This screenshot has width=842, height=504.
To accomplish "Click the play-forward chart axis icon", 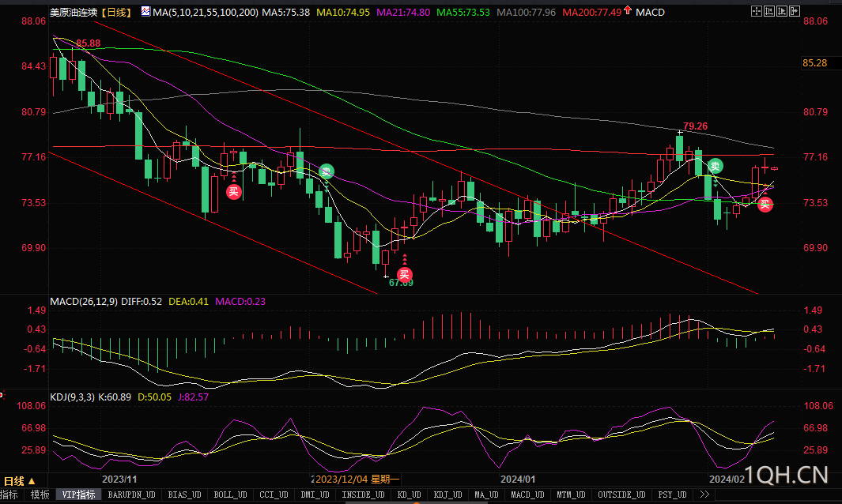I will (x=782, y=11).
